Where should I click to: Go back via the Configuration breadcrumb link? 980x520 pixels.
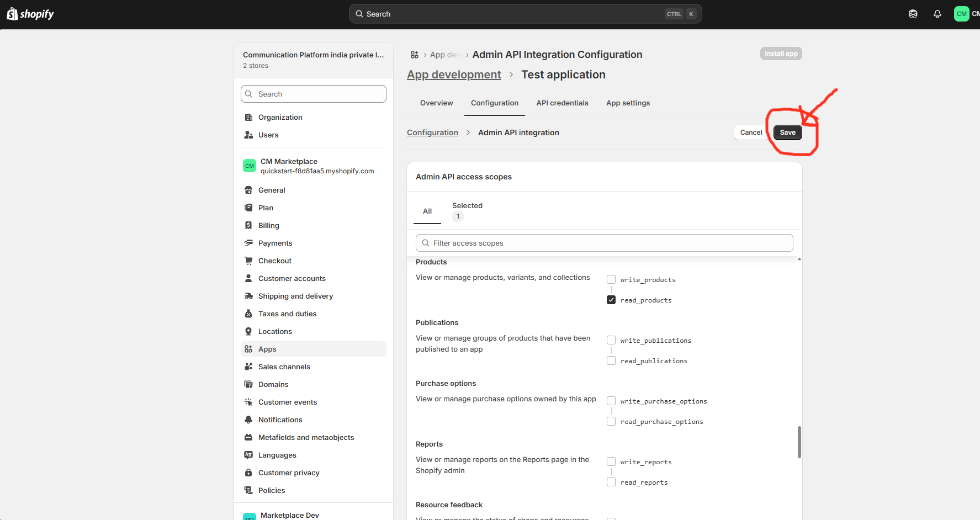click(x=432, y=132)
